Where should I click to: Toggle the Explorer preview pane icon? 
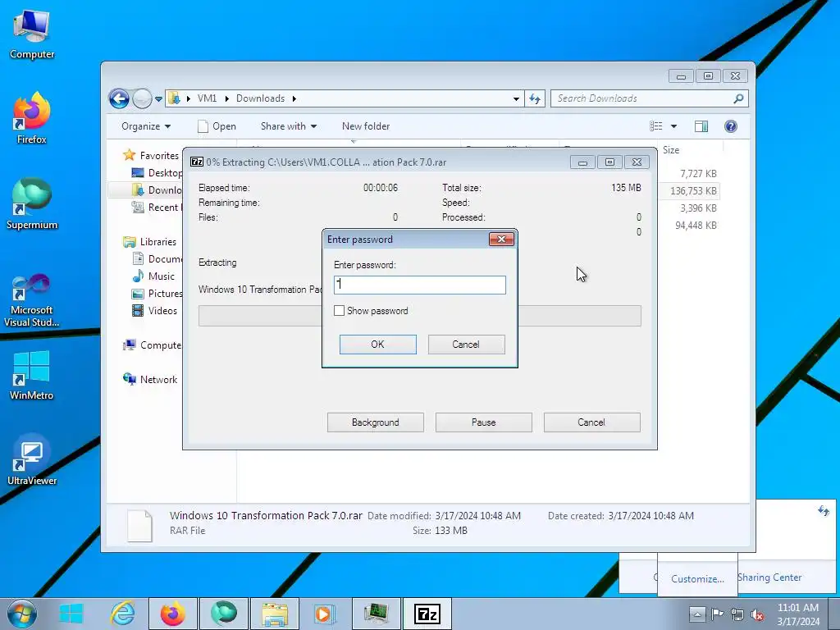tap(701, 126)
